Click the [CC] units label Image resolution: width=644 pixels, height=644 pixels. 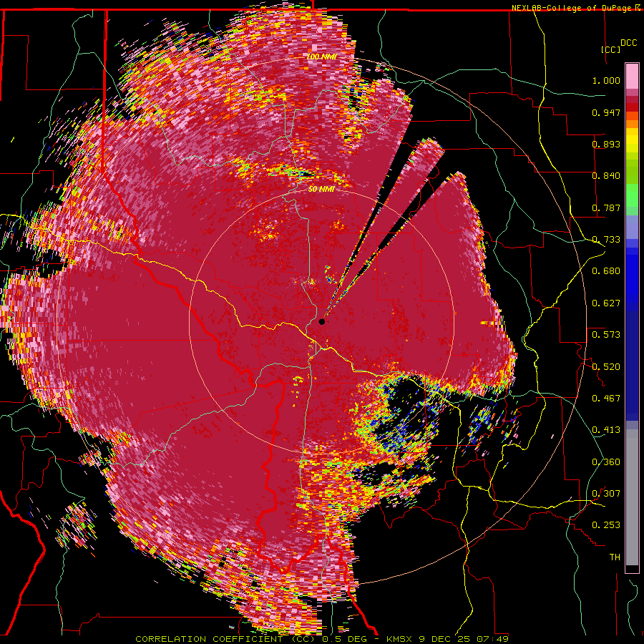point(610,49)
